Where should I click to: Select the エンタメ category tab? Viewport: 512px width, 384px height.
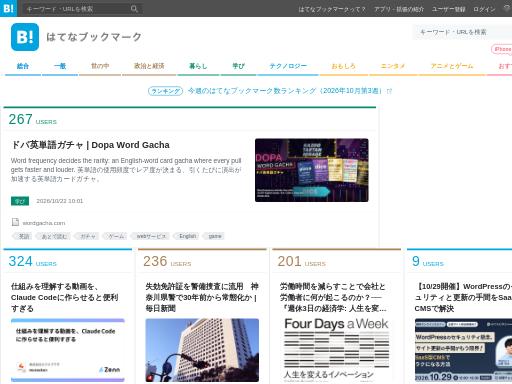click(393, 66)
